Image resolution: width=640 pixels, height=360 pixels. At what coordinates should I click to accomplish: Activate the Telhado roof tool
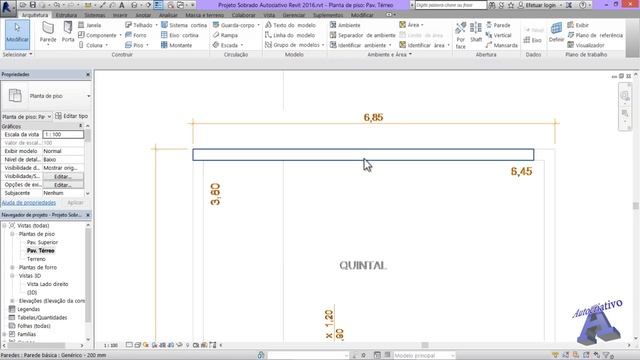pyautogui.click(x=139, y=25)
